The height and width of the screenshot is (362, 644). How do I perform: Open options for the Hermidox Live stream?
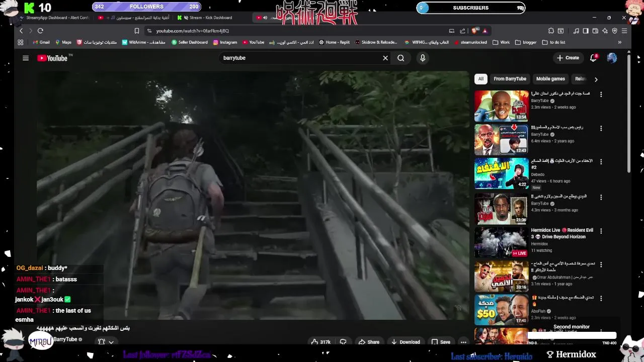601,231
